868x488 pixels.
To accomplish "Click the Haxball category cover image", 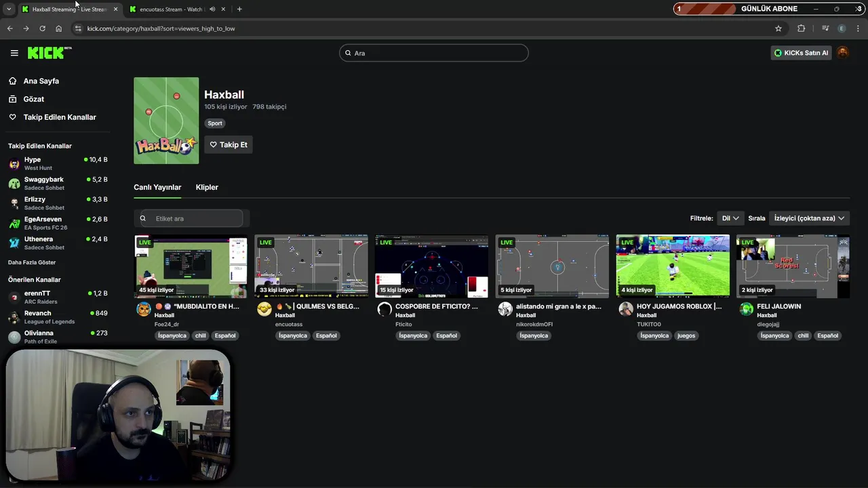I will [x=166, y=121].
